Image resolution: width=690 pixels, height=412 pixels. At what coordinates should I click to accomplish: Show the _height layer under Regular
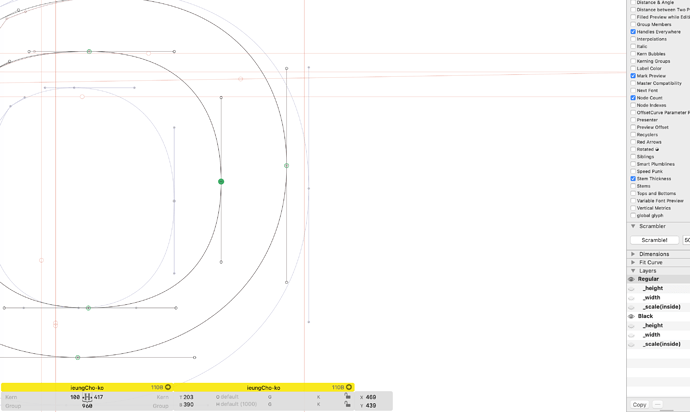click(x=631, y=288)
